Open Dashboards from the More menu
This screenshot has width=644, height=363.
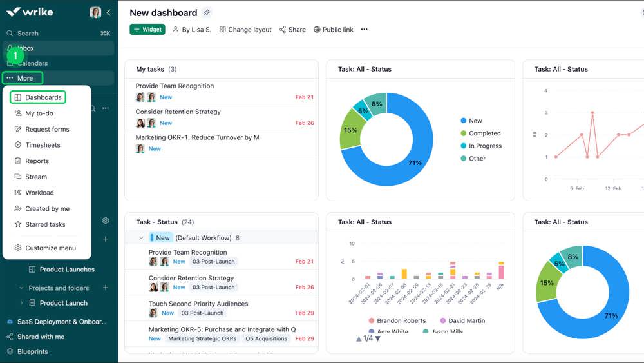click(x=38, y=97)
